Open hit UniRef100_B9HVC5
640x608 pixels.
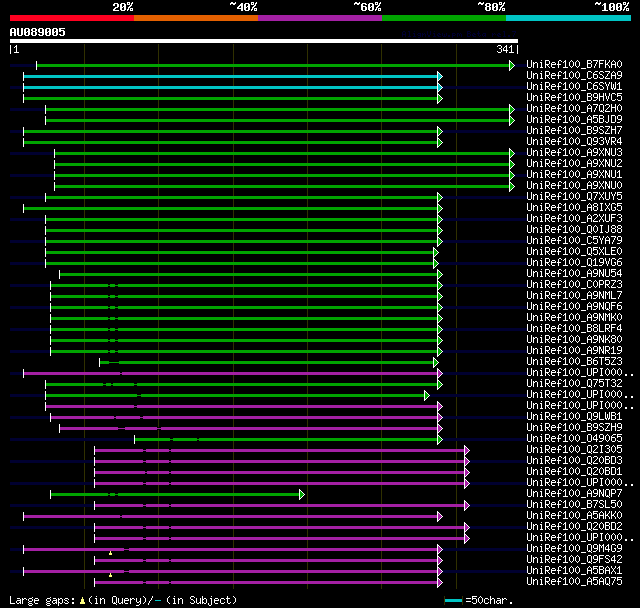574,98
